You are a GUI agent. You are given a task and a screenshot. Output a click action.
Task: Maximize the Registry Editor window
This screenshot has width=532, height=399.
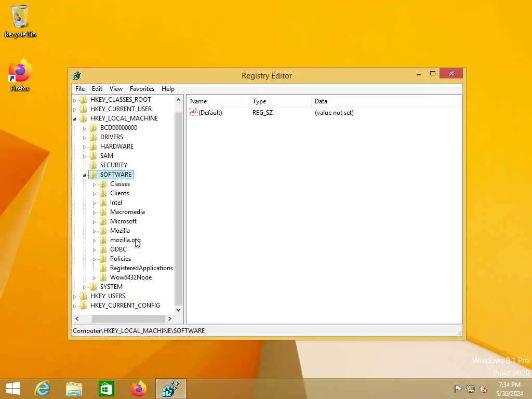coord(433,74)
